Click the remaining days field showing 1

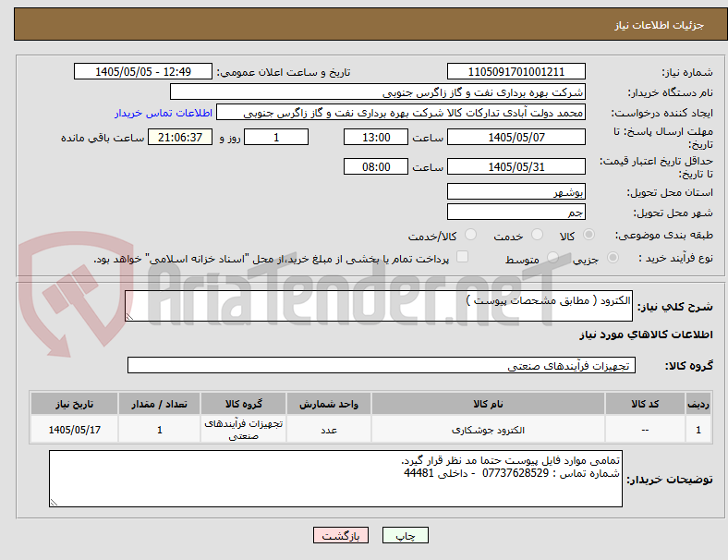276,138
